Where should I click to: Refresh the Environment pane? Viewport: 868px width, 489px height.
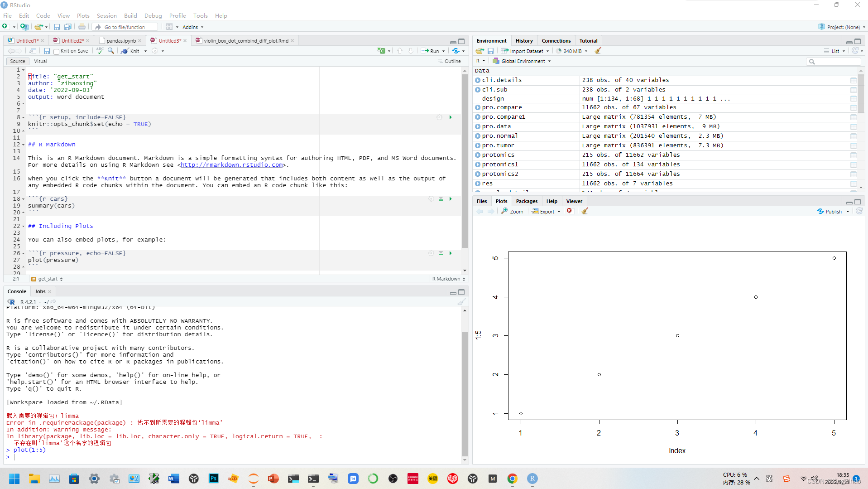pyautogui.click(x=854, y=51)
